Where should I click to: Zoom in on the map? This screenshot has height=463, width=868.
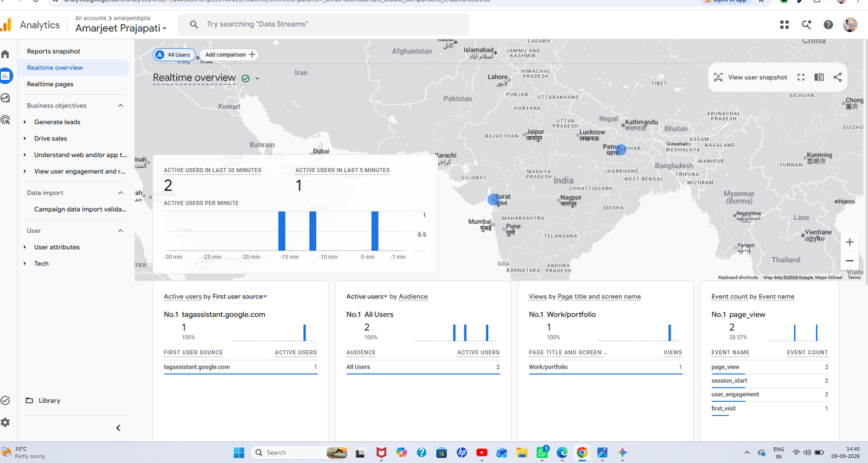coord(850,242)
